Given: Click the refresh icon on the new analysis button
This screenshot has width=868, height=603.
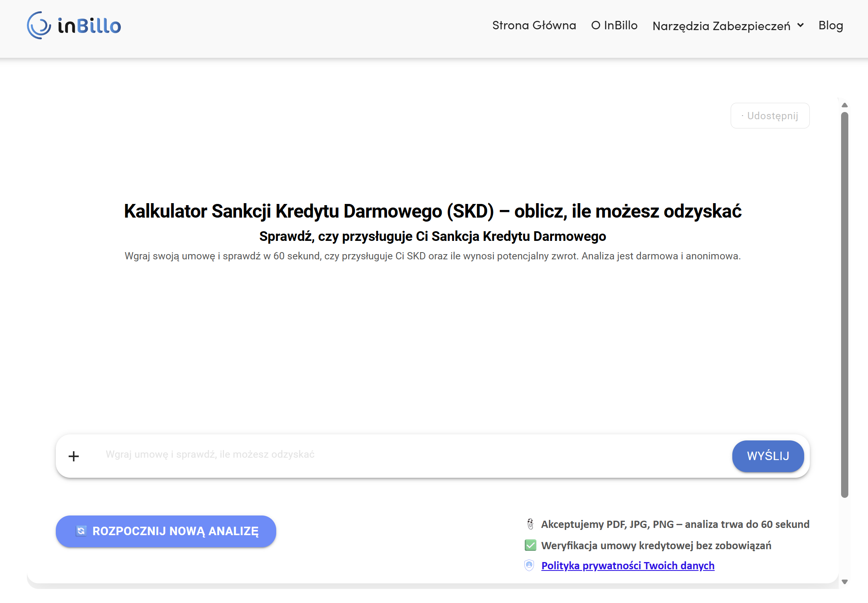Looking at the screenshot, I should click(81, 531).
